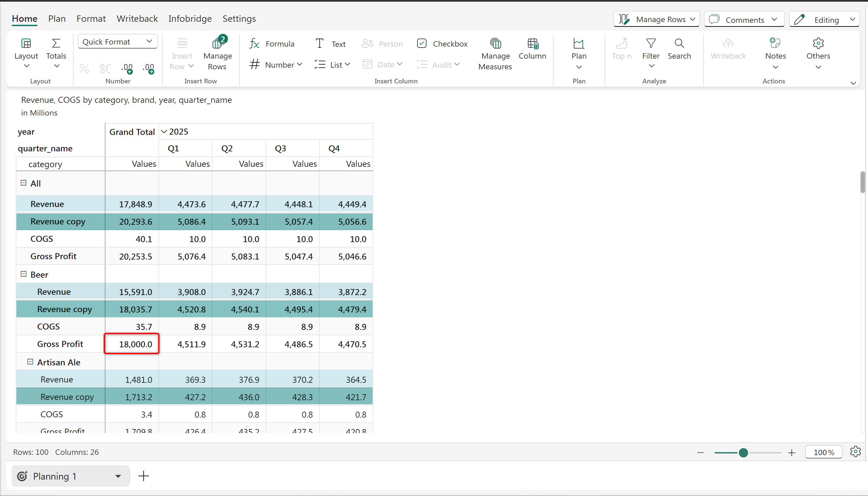Collapse the Beer category row
Screen dimensions: 868x496
pos(23,274)
